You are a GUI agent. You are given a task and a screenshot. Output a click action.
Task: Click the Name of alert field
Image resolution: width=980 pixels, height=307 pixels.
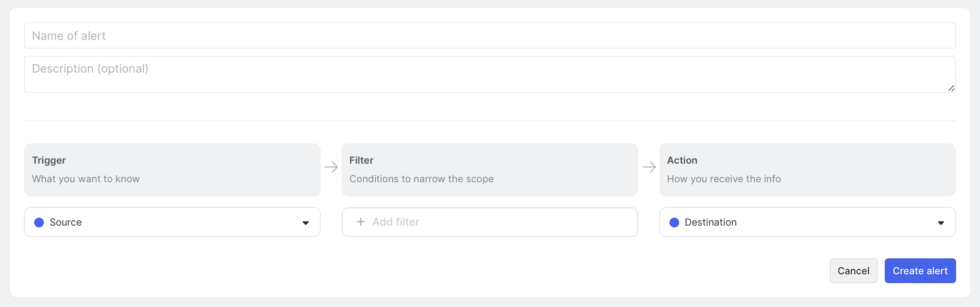coord(490,36)
